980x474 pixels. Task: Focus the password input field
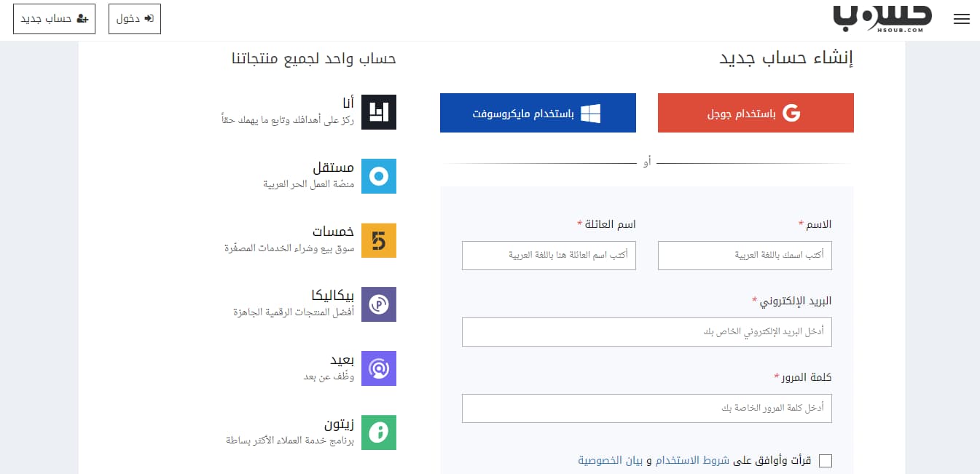tap(647, 408)
